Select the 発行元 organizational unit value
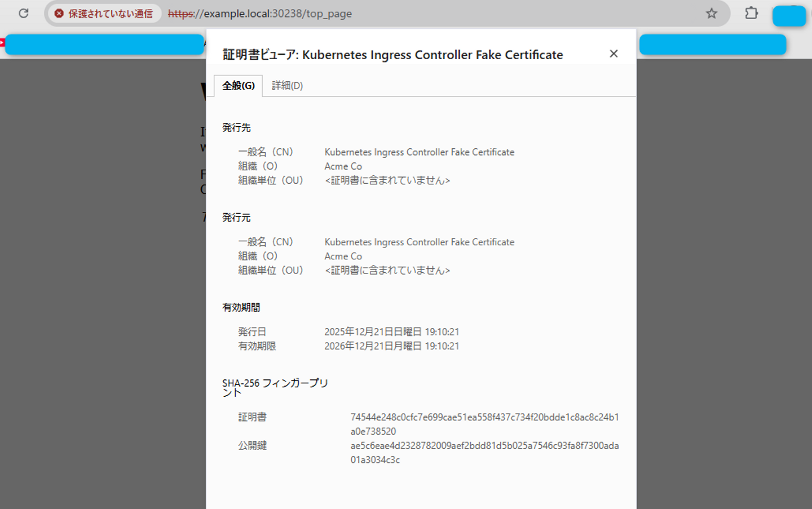812x509 pixels. click(x=387, y=271)
